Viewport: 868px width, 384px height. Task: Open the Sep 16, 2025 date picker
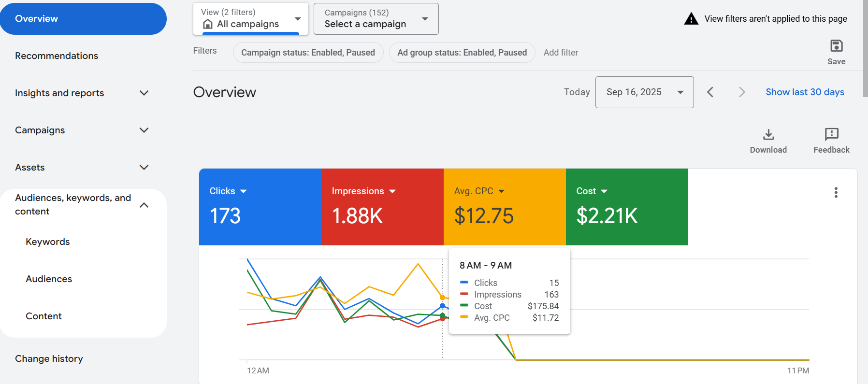click(x=644, y=92)
